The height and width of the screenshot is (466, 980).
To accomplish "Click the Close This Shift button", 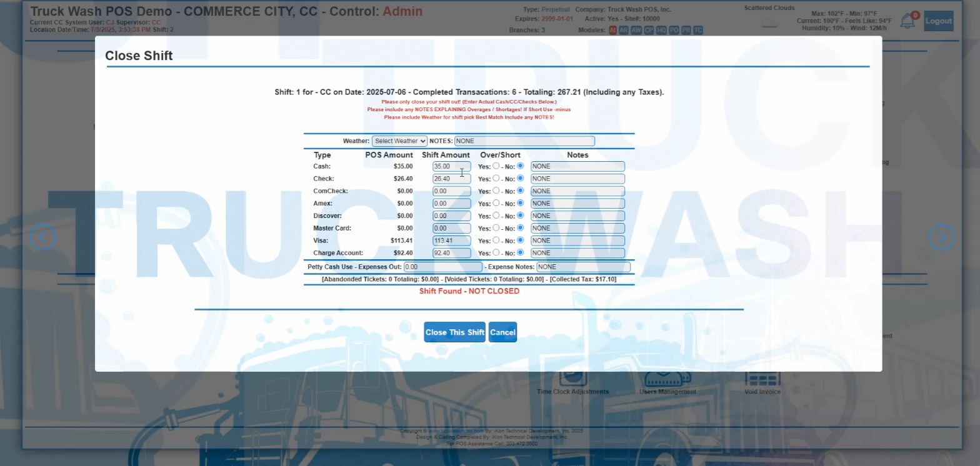I will pyautogui.click(x=454, y=332).
